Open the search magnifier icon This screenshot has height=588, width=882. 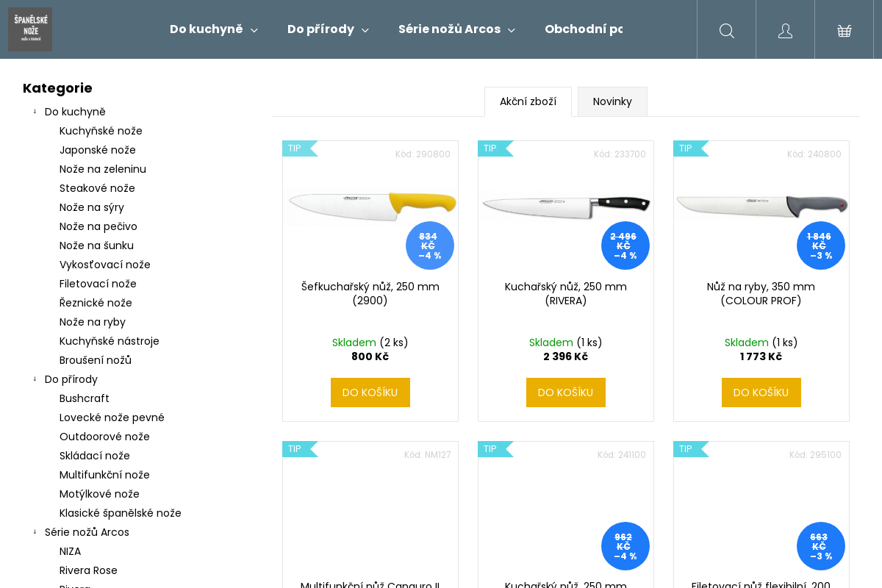(x=726, y=30)
